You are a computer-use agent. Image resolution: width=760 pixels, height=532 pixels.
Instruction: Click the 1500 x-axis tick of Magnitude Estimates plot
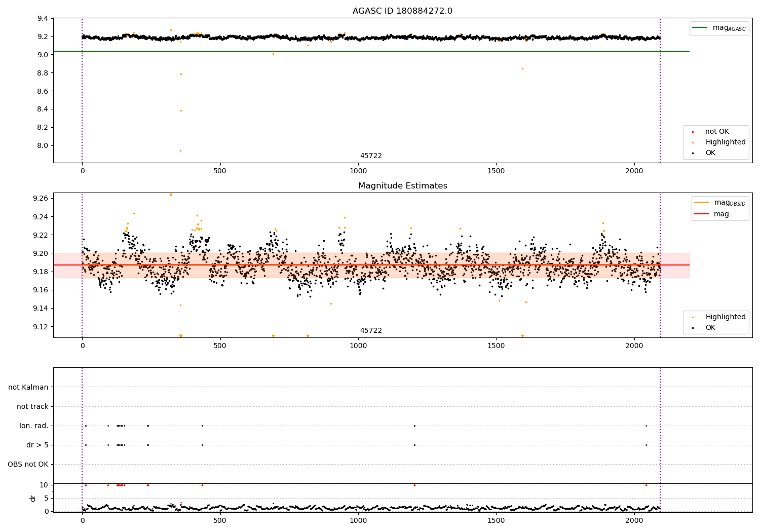pos(496,346)
